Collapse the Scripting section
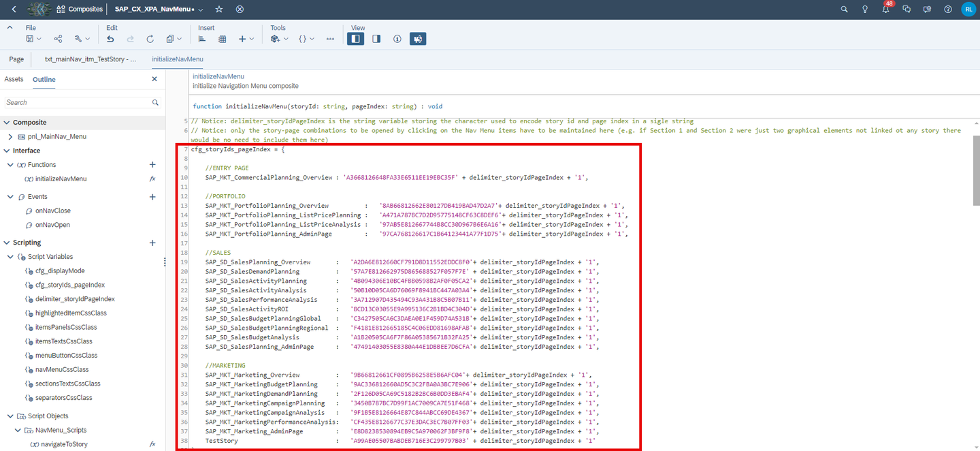The width and height of the screenshot is (980, 451). pos(7,243)
